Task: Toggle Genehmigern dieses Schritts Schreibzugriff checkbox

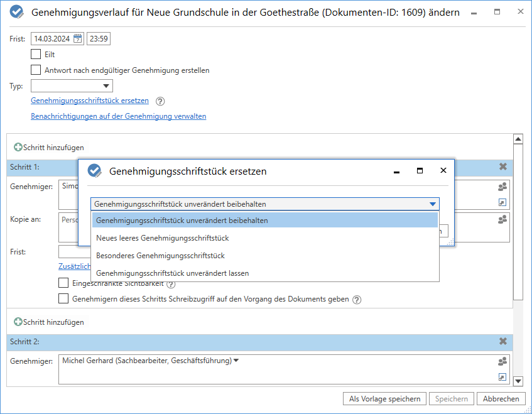Action: pyautogui.click(x=63, y=299)
